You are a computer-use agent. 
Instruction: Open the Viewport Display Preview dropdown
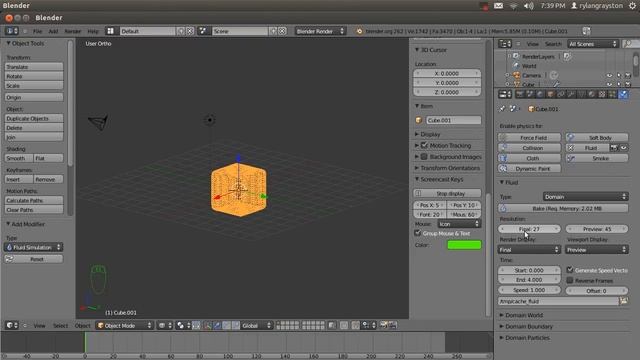point(596,249)
